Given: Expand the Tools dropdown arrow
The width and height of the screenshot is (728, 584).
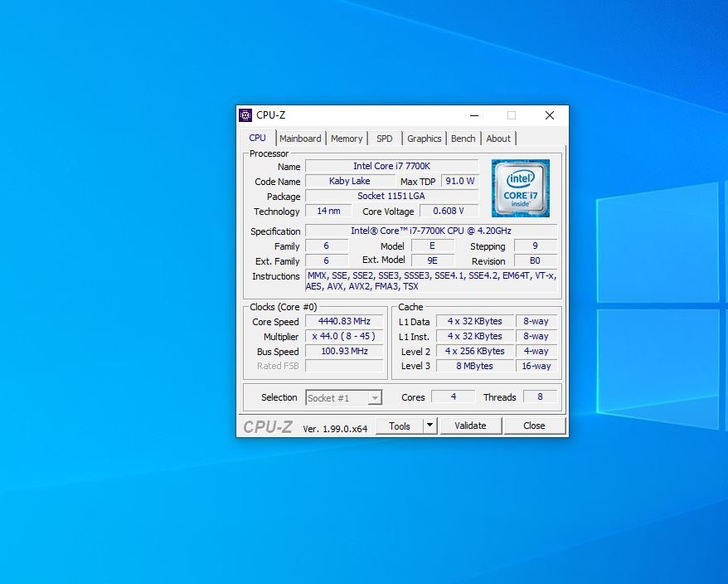Looking at the screenshot, I should click(430, 425).
